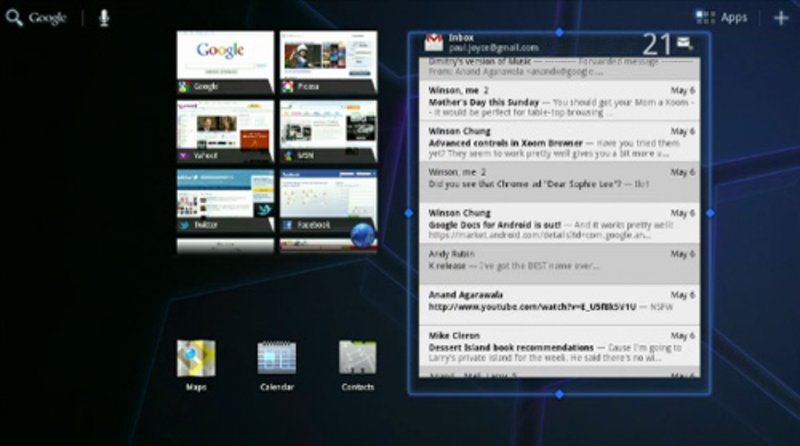Tap the Picasa favicon on bookmark label

(x=288, y=87)
